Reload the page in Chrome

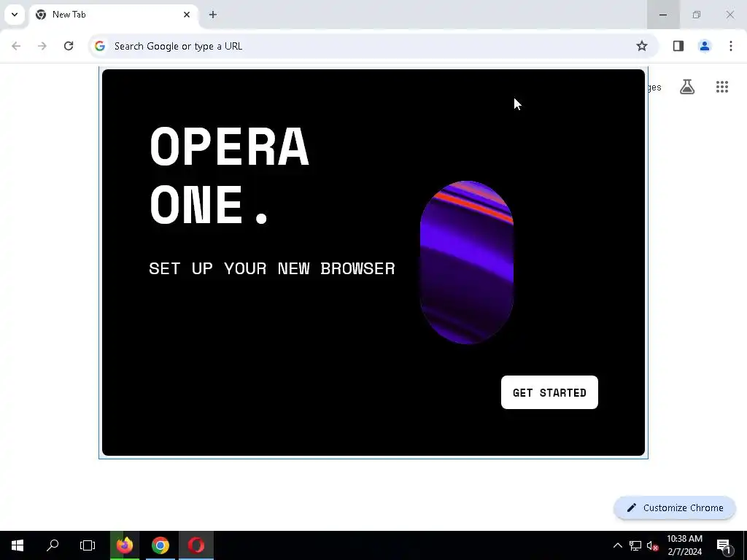(x=69, y=46)
